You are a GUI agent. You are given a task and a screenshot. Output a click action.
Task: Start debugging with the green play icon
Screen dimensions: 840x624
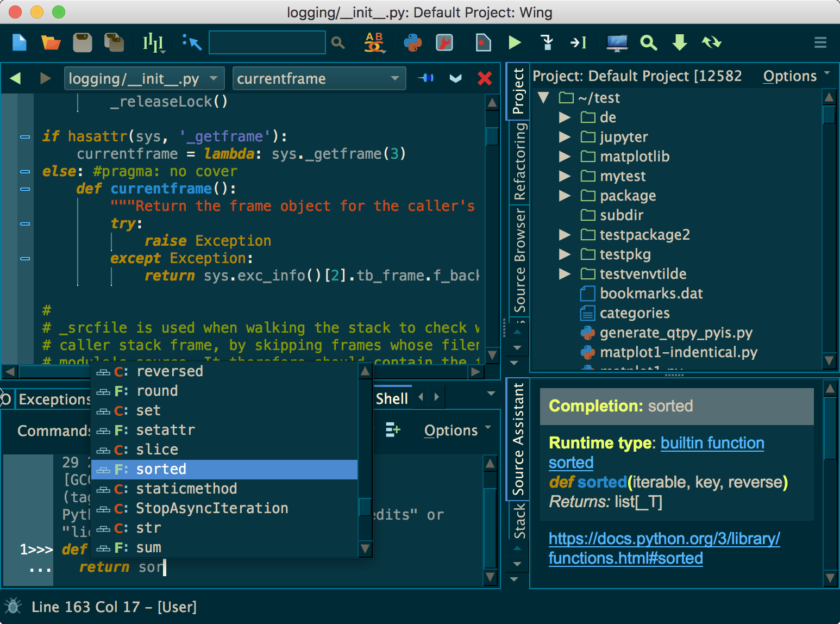coord(515,42)
